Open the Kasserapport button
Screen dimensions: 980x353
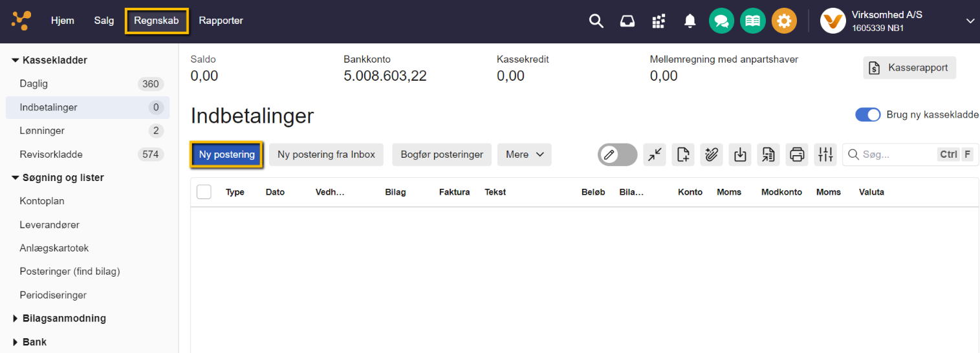[909, 67]
